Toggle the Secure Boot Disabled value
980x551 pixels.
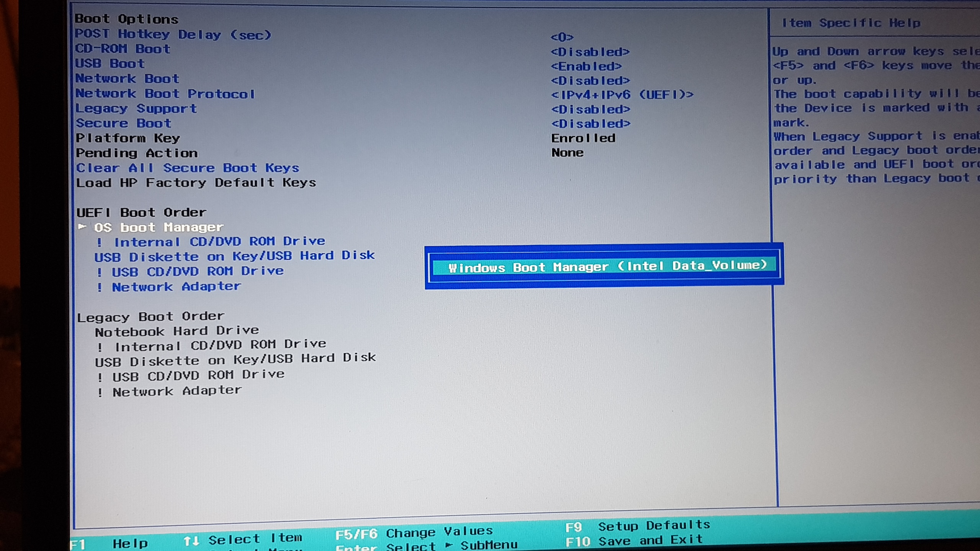(590, 124)
